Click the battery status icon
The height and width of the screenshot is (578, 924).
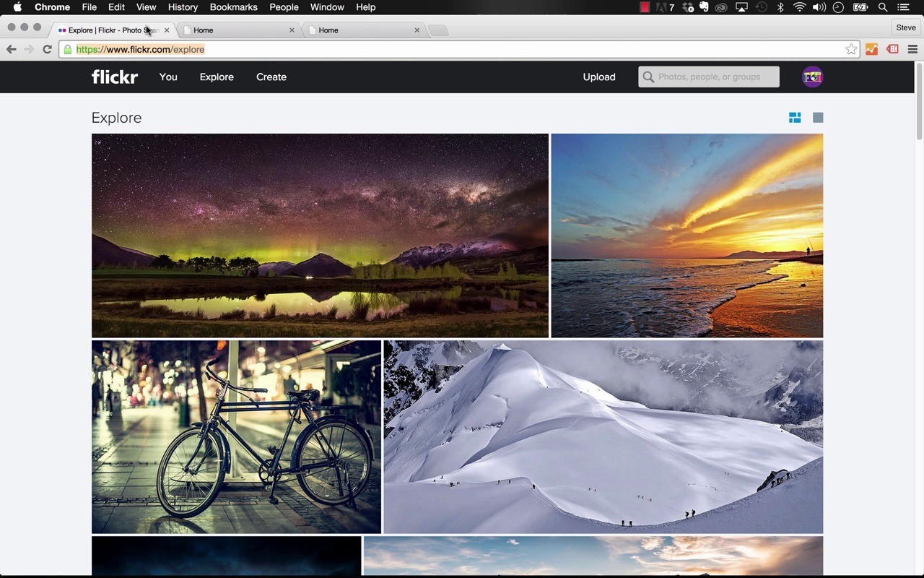click(860, 7)
